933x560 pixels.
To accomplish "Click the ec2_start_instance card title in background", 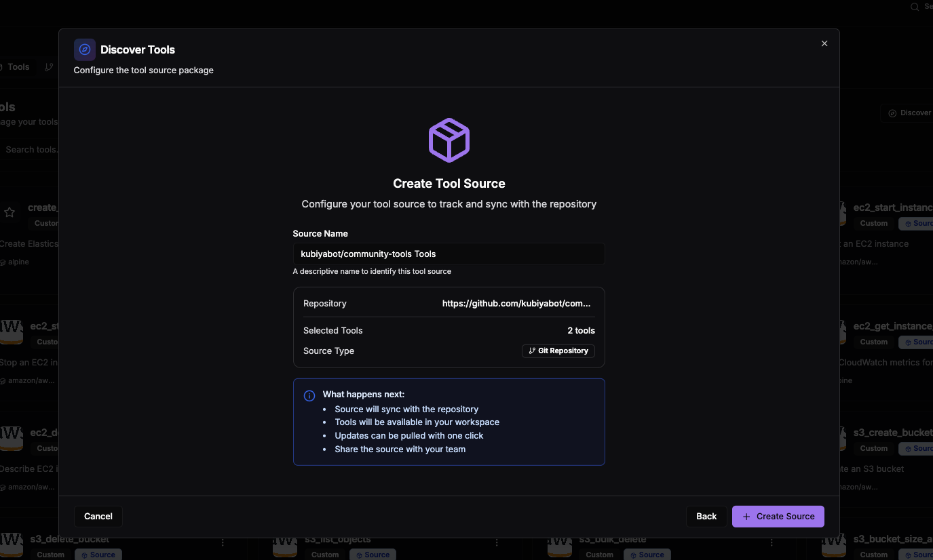I will (x=893, y=207).
